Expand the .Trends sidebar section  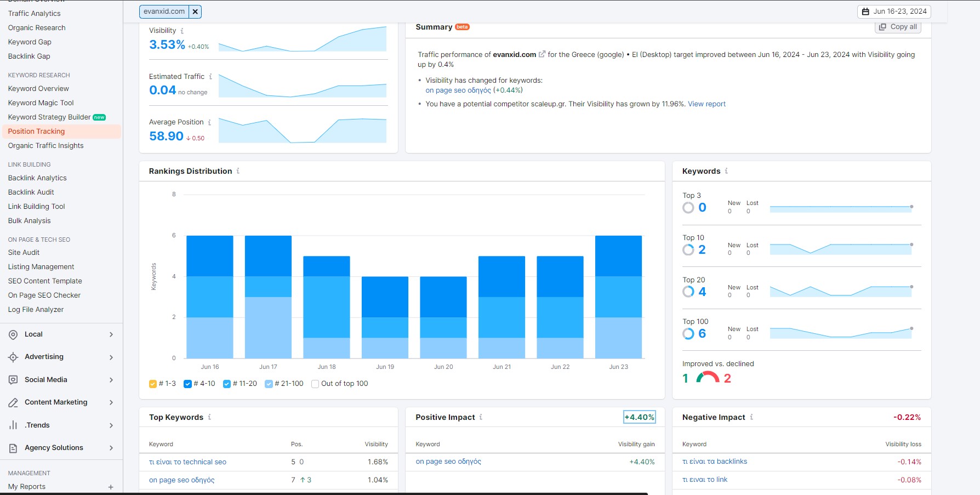pos(111,425)
